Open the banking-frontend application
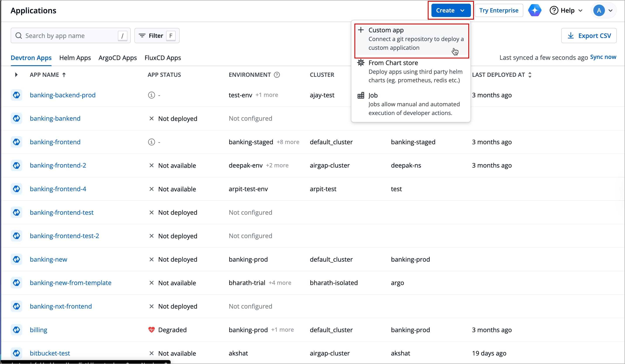Viewport: 625px width, 364px height. pyautogui.click(x=55, y=142)
